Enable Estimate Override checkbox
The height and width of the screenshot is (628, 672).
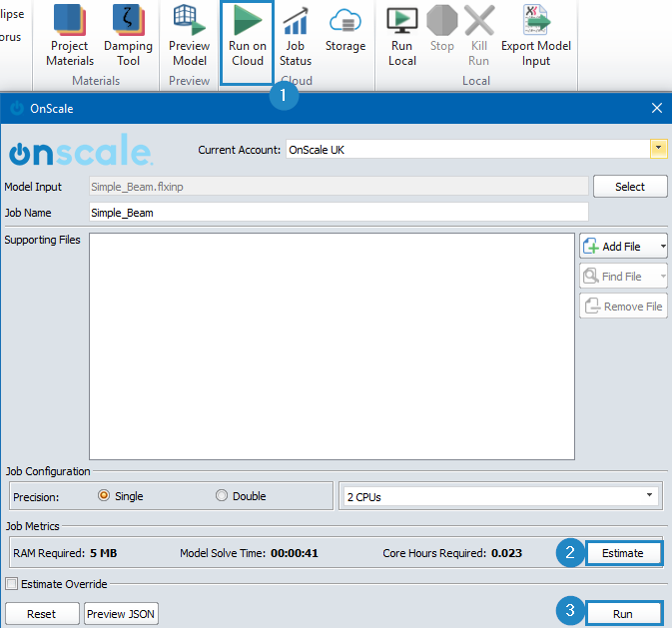click(x=12, y=583)
